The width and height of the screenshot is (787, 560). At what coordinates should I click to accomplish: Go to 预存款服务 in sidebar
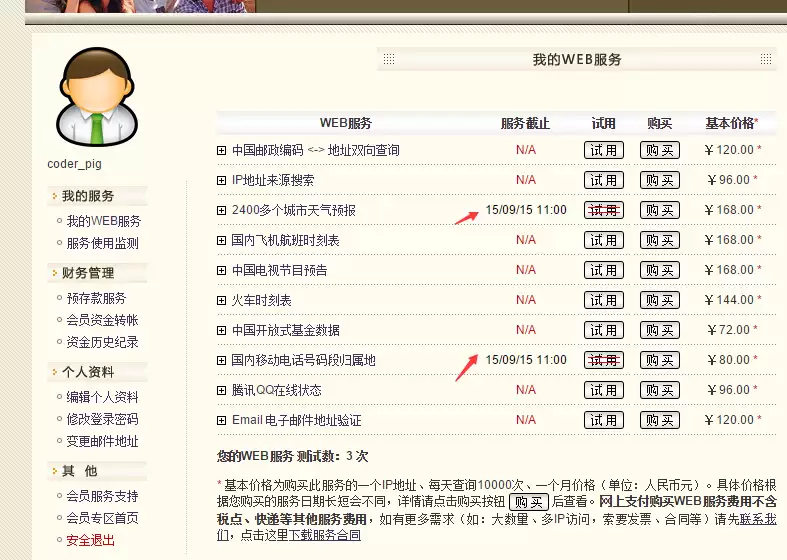pos(96,299)
